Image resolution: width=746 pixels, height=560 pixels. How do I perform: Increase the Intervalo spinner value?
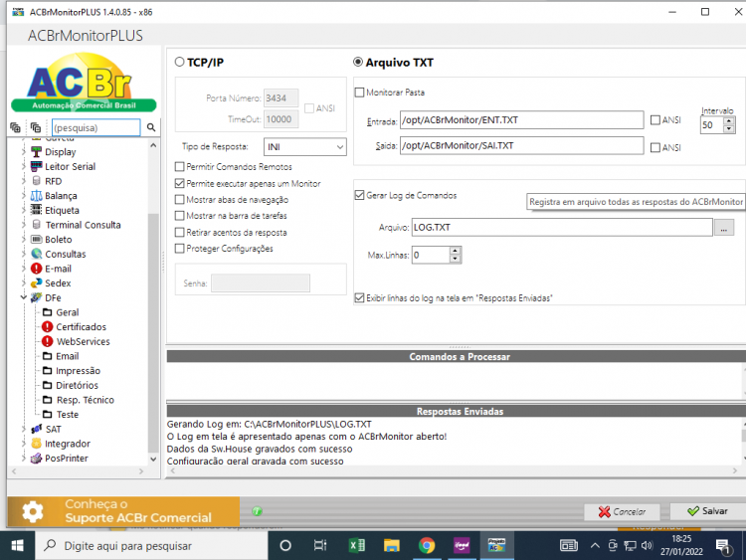729,121
